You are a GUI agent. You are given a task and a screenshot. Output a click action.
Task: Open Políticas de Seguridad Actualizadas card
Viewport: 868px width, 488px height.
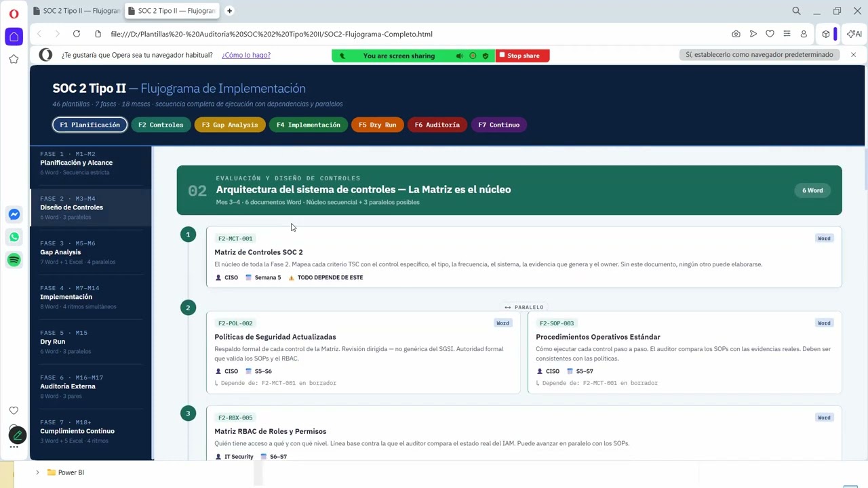point(363,352)
